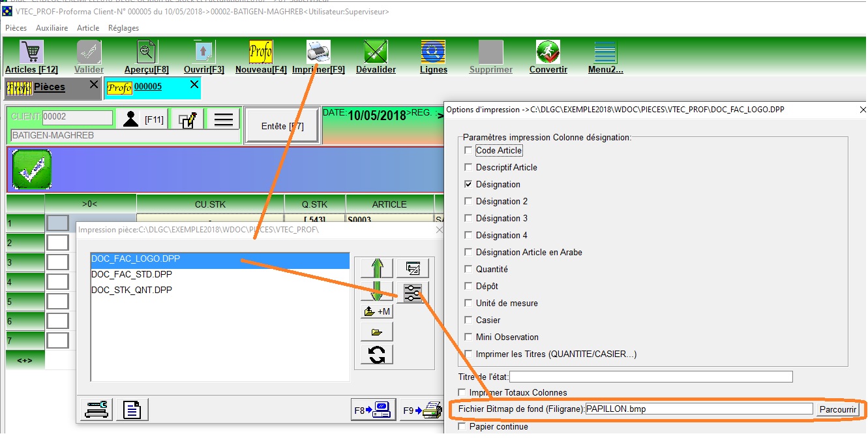Enable the Unité de mesure option
The width and height of the screenshot is (868, 438).
[468, 303]
